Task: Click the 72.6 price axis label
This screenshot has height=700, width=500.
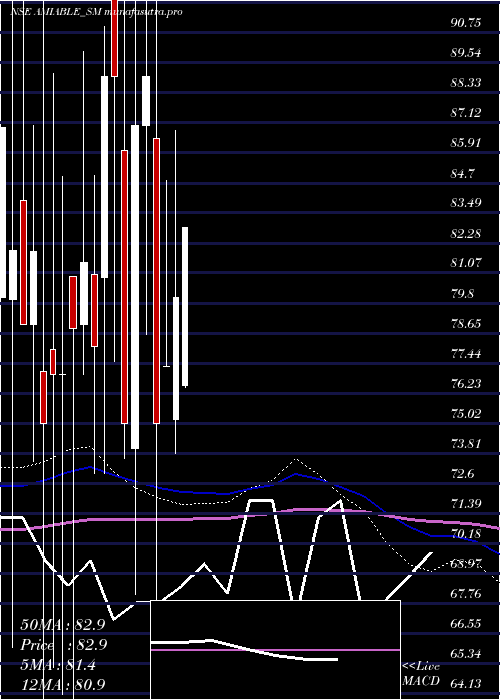Action: [463, 474]
